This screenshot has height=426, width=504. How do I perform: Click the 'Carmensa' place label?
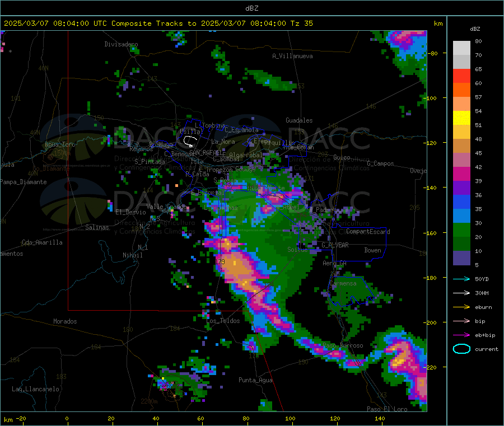(343, 283)
